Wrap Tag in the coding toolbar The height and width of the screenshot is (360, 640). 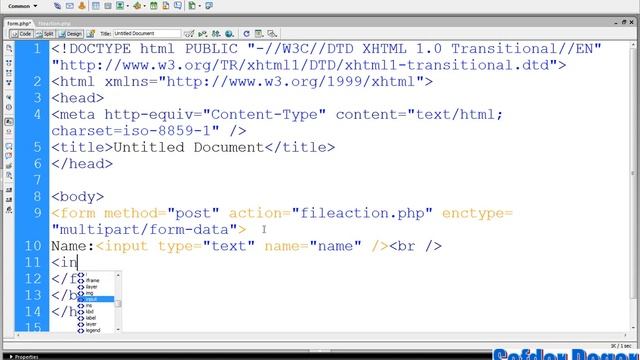tap(9, 166)
